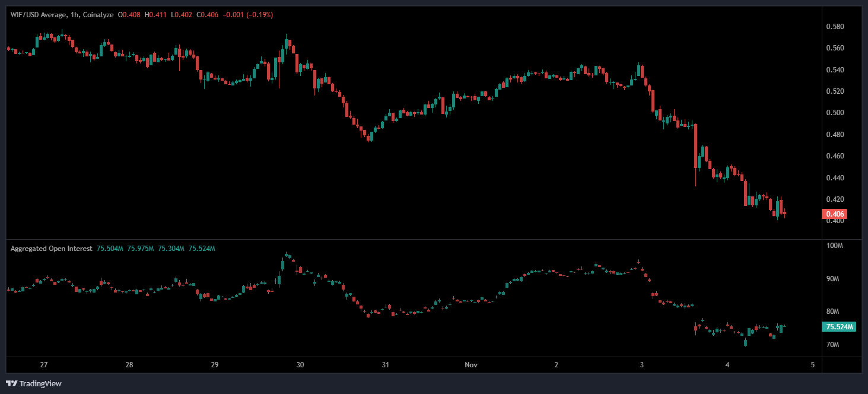868x394 pixels.
Task: Click the green 75.524M open interest label
Action: coord(839,327)
